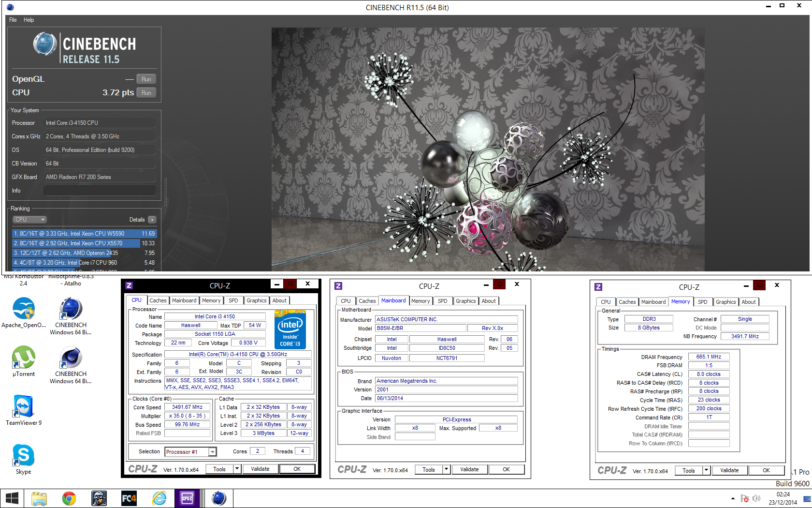Screen dimensions: 812x508
Task: Switch to Mainboard tab in first CPU-Z window
Action: tap(184, 300)
